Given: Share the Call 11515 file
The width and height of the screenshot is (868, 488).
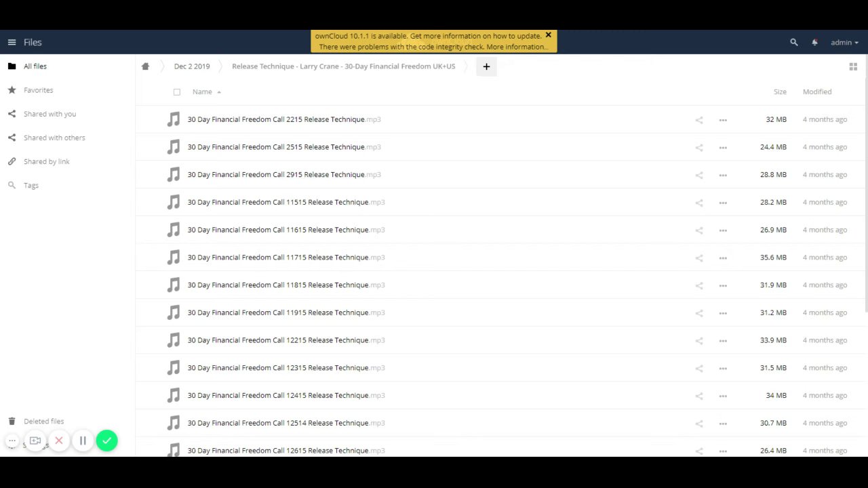Looking at the screenshot, I should click(699, 203).
